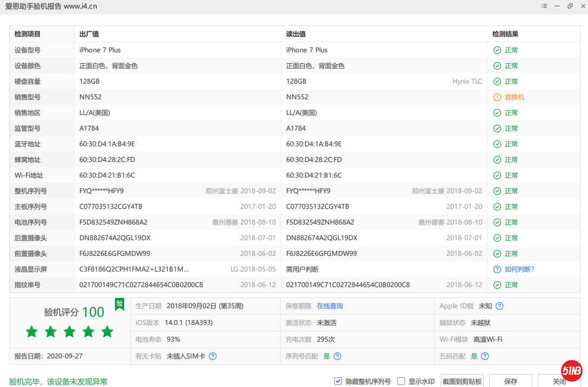Click the orange warning icon for 官换机

coord(497,97)
